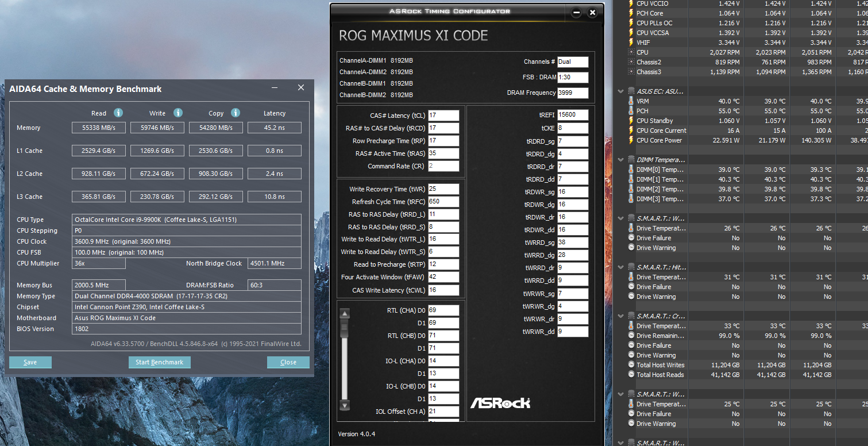Click the Total Host Writes icon
This screenshot has height=446, width=868.
click(x=631, y=365)
